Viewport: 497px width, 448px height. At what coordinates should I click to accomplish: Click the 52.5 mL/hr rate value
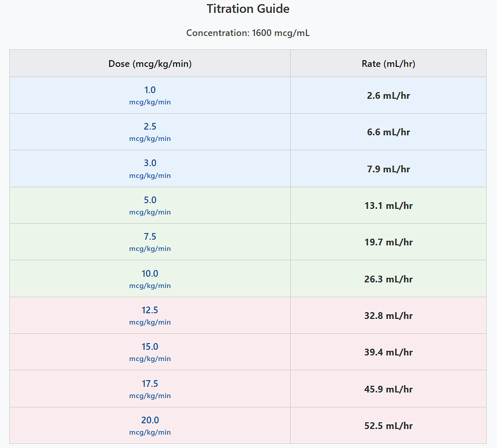point(388,425)
